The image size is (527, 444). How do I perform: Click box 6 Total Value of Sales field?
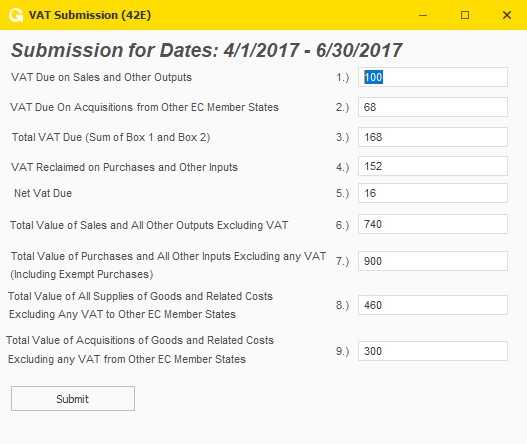coord(433,224)
